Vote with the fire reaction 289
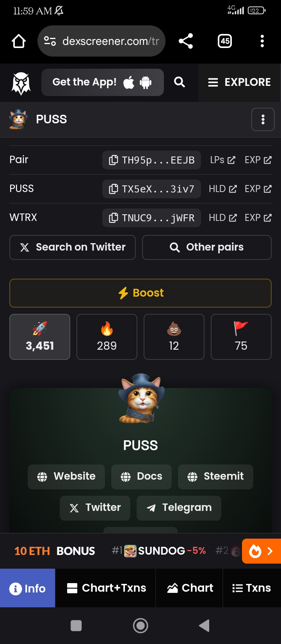The image size is (281, 644). pos(107,337)
